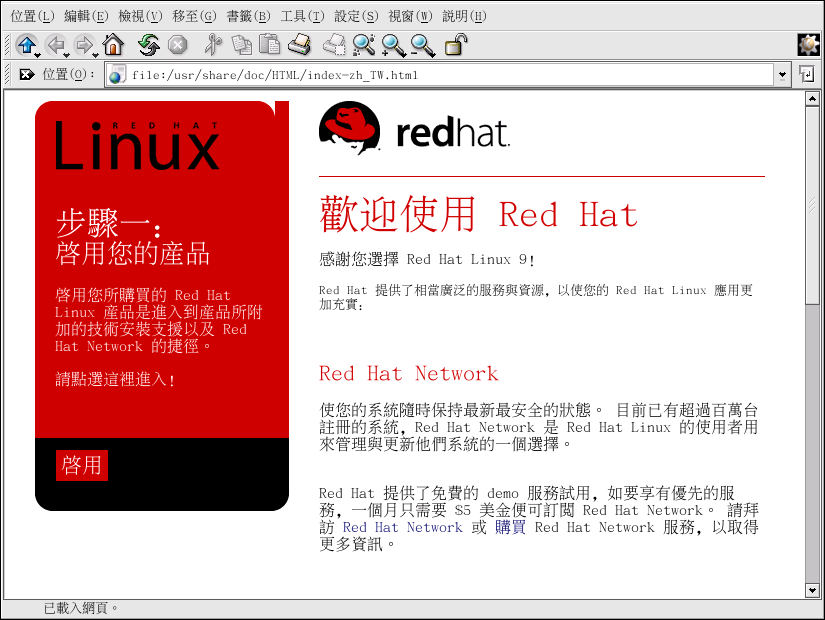Click the Home icon in the toolbar

113,45
